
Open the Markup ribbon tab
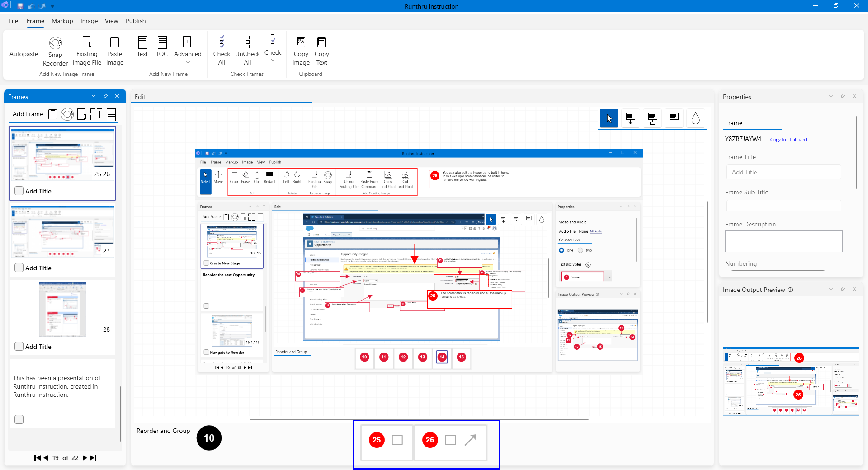click(62, 21)
